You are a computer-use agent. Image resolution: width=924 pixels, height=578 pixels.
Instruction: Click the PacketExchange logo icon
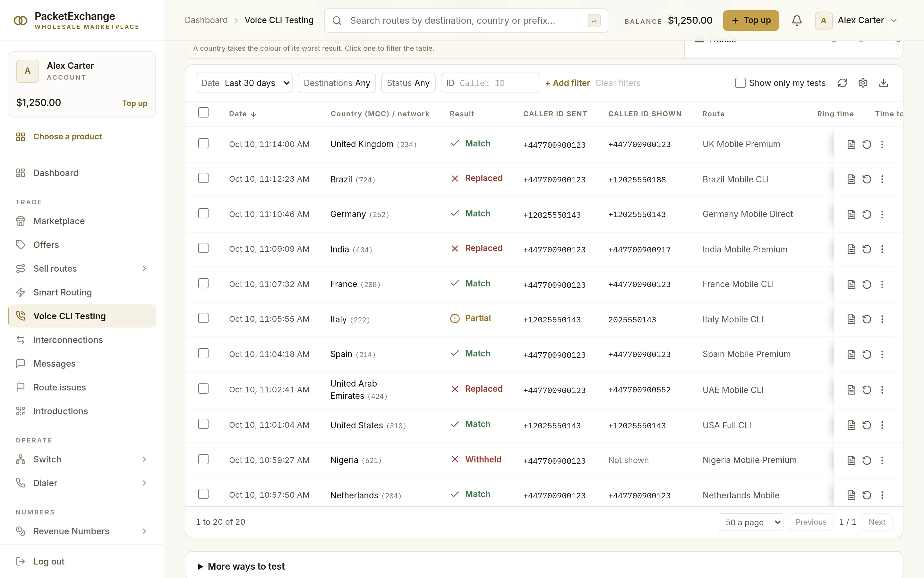(21, 21)
